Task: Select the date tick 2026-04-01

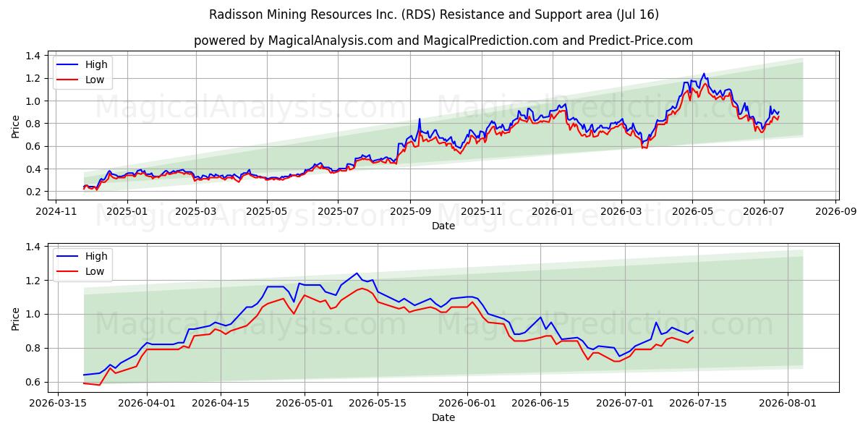Action: [147, 404]
